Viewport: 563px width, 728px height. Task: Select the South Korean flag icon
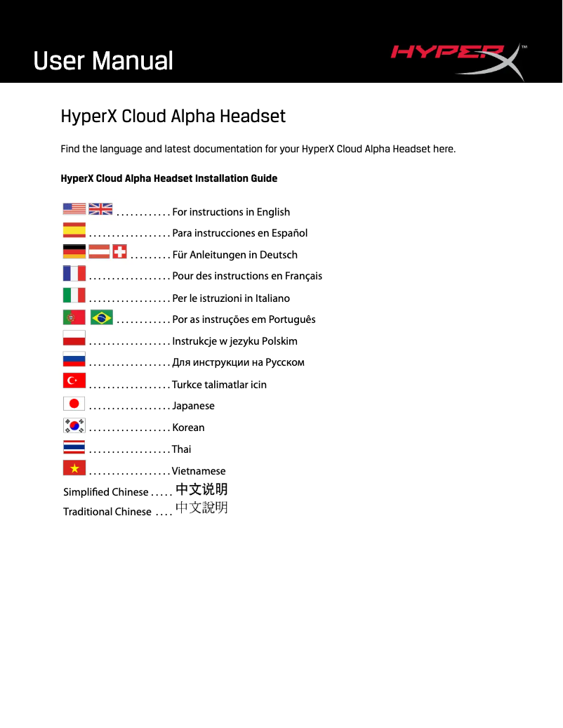(x=74, y=424)
